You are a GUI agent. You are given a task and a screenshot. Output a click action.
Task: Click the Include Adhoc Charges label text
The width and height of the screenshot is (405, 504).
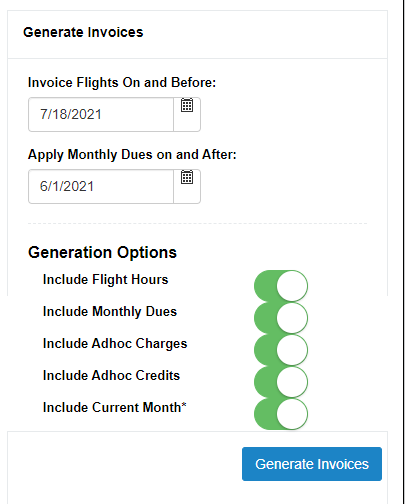click(115, 344)
